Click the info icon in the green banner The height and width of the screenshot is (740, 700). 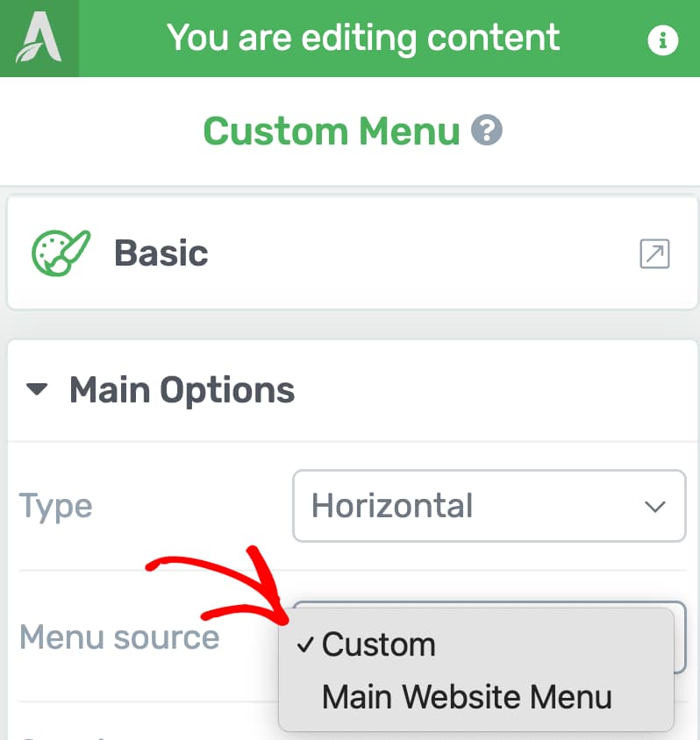coord(663,39)
